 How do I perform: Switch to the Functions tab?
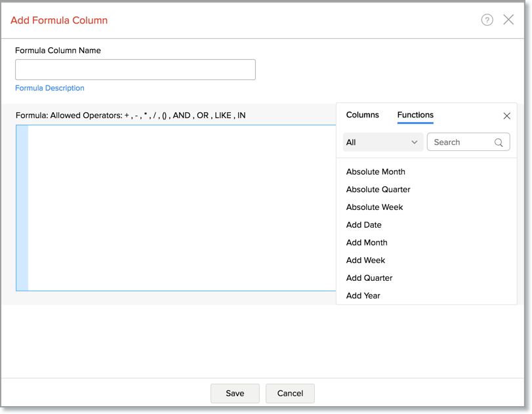(x=415, y=115)
